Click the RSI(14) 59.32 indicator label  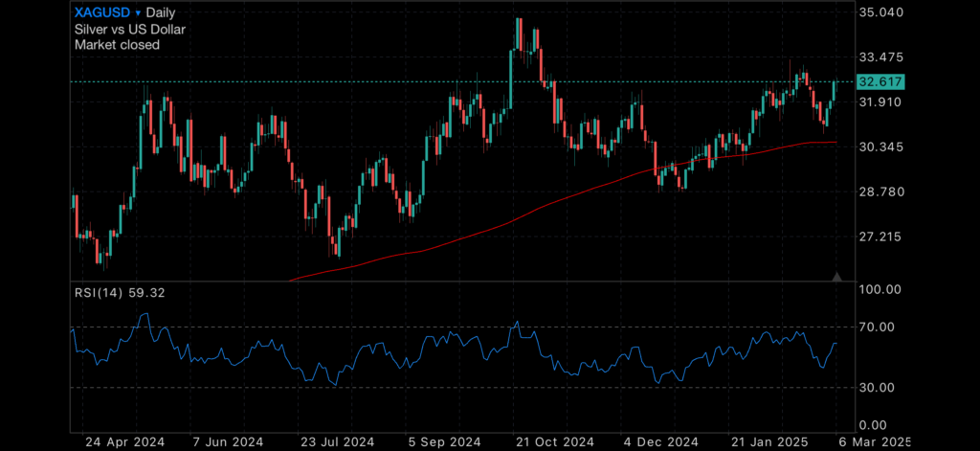click(120, 293)
